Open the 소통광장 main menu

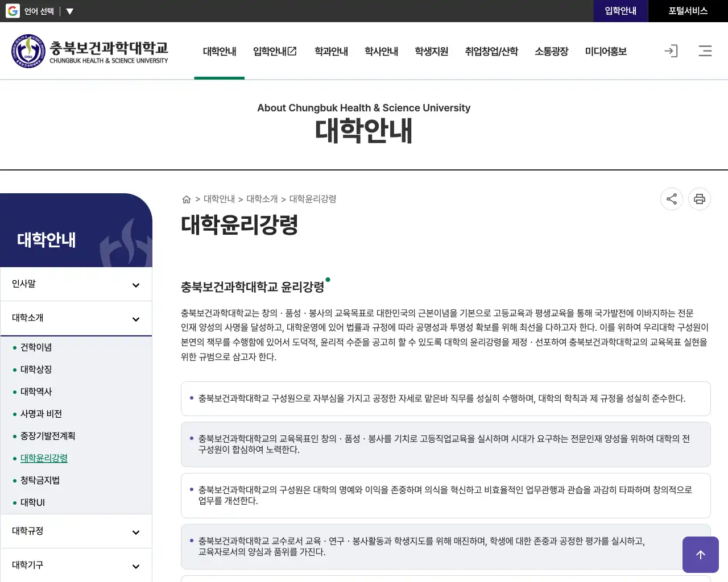552,51
